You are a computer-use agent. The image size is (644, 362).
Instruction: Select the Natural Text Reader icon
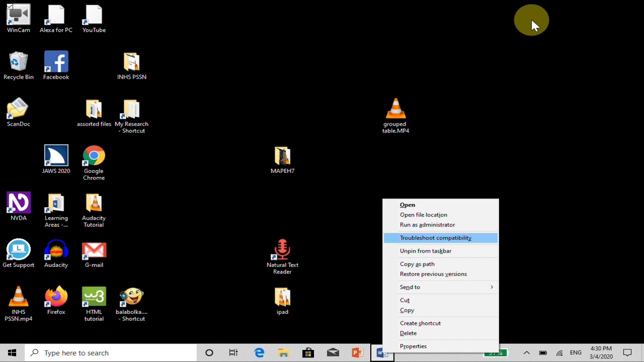pyautogui.click(x=282, y=257)
